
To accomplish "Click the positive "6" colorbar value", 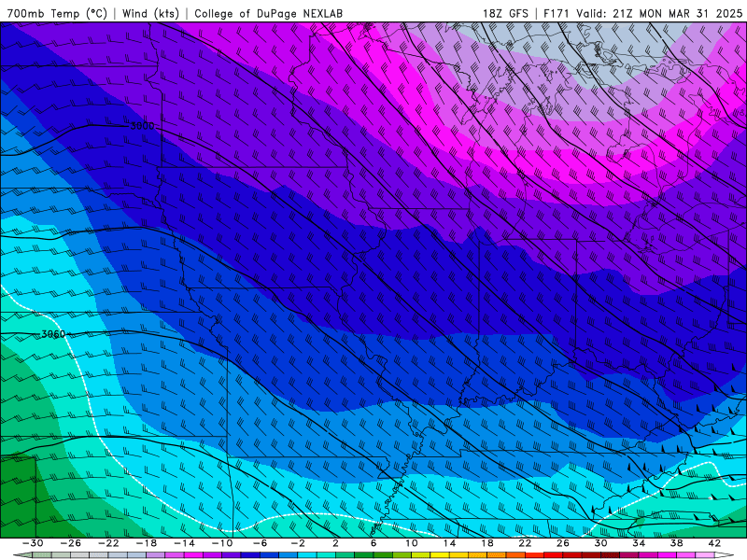I will click(373, 543).
